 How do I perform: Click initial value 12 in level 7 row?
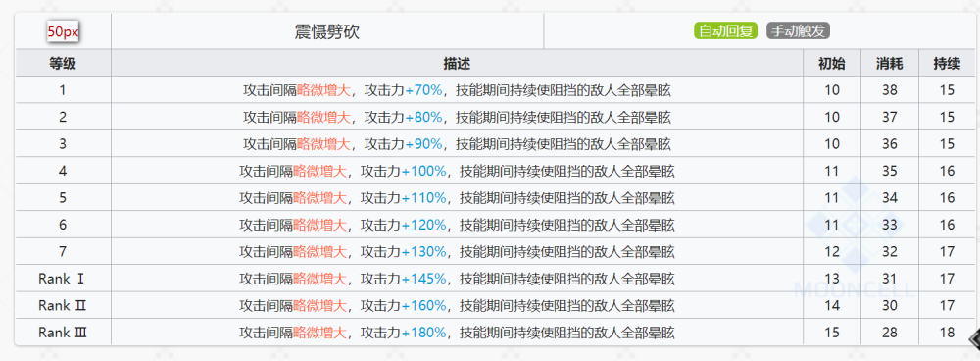tap(832, 251)
